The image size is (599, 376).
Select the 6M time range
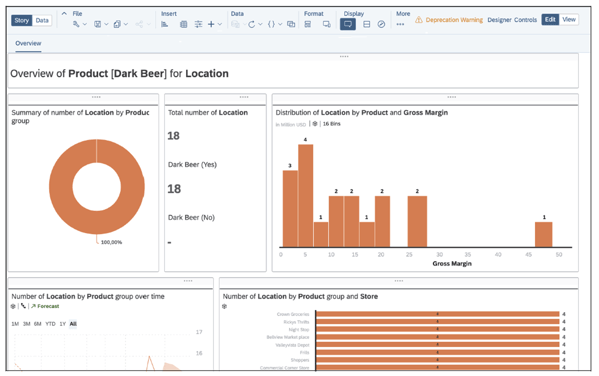point(37,324)
